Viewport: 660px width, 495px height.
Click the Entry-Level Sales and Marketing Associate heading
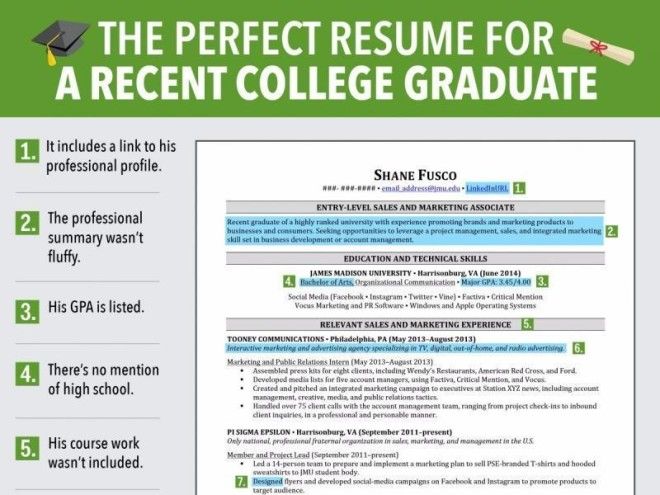pyautogui.click(x=415, y=208)
